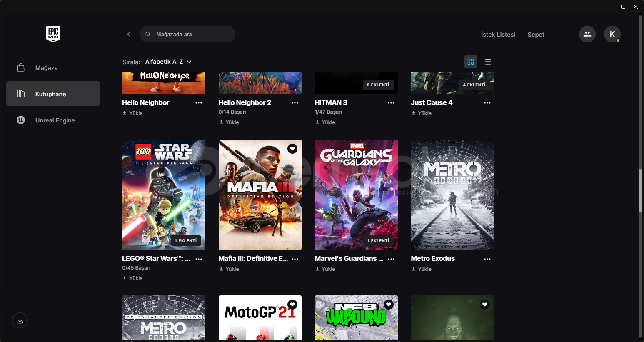Click 1/47 Başarı under HITMAN 3

pyautogui.click(x=328, y=112)
